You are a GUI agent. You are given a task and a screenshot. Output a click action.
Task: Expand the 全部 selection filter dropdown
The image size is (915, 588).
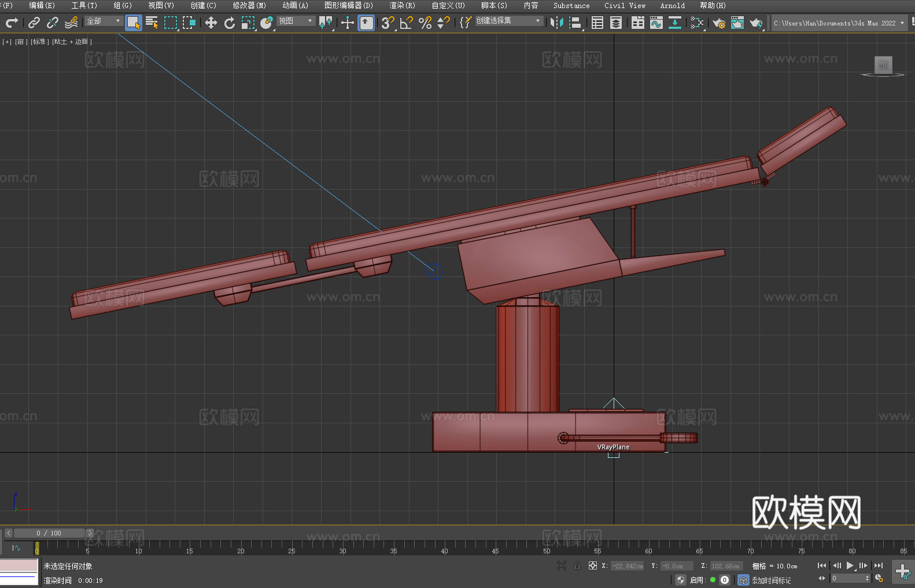pyautogui.click(x=104, y=21)
